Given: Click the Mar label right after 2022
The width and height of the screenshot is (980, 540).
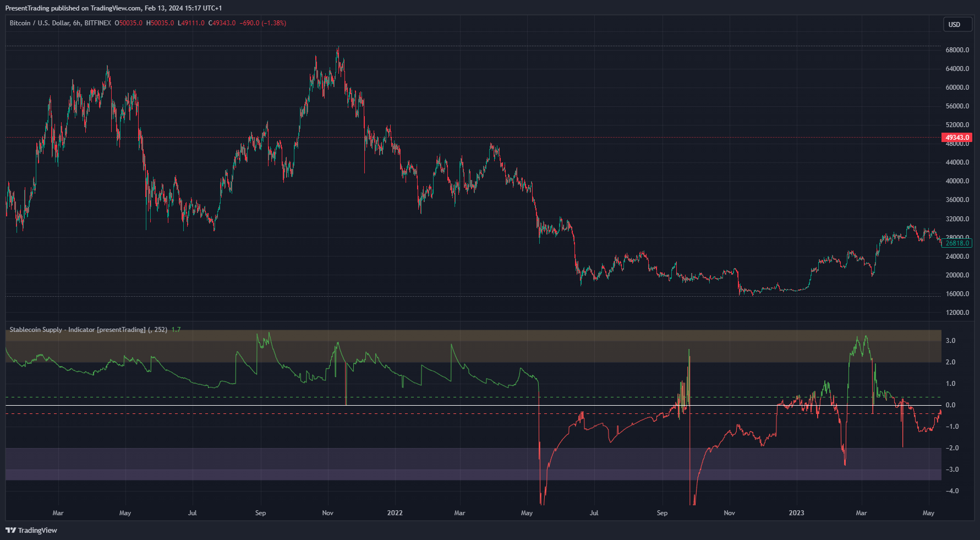Looking at the screenshot, I should pos(459,513).
